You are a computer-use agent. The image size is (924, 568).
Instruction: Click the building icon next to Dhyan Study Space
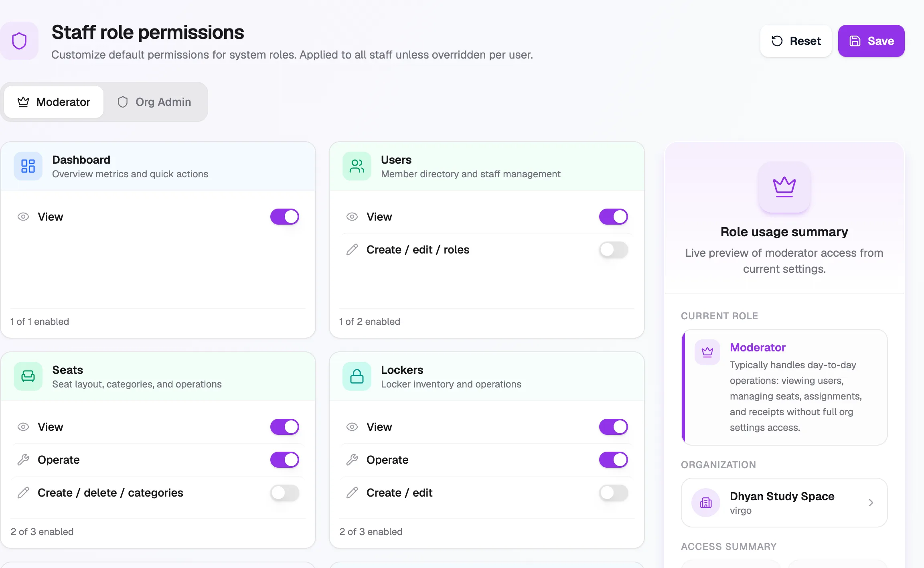(x=706, y=503)
